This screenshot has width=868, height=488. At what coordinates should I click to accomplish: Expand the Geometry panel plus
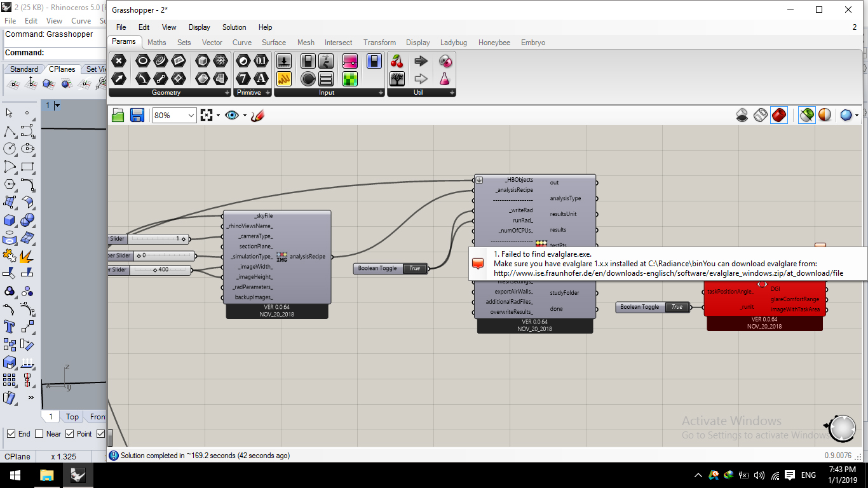(x=227, y=93)
